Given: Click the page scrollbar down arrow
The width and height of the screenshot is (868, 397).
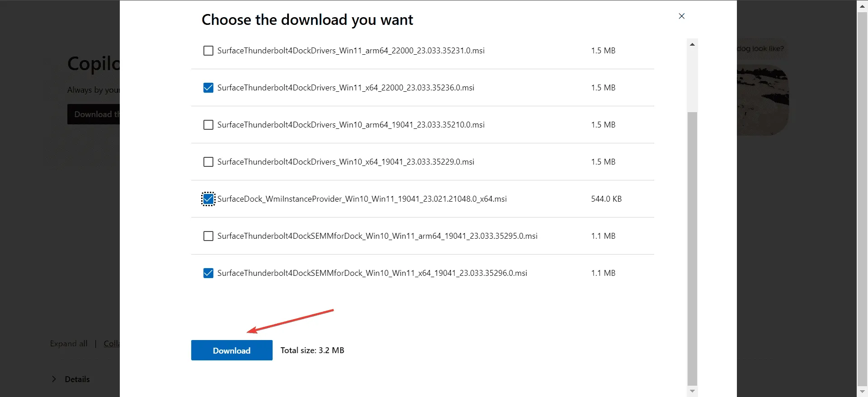Looking at the screenshot, I should (x=863, y=392).
